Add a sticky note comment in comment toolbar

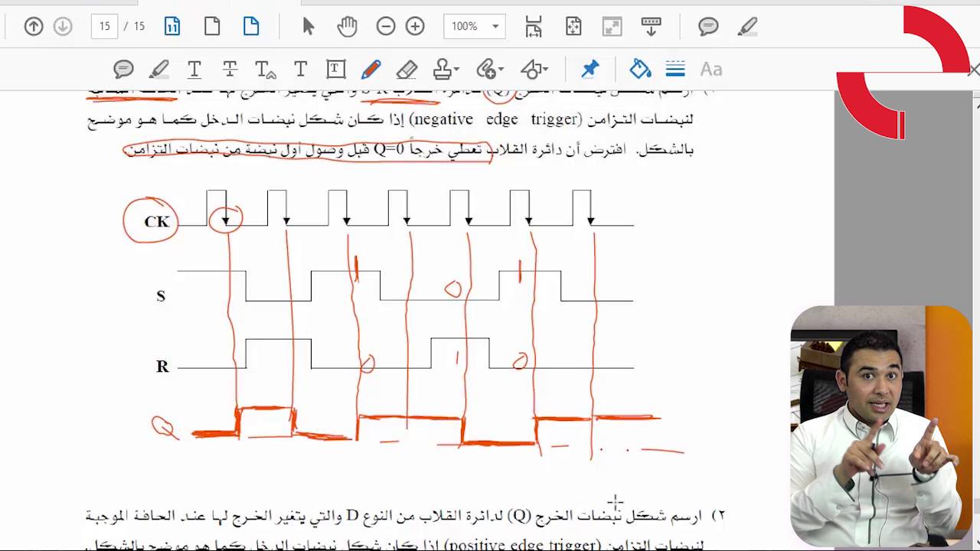pyautogui.click(x=123, y=70)
